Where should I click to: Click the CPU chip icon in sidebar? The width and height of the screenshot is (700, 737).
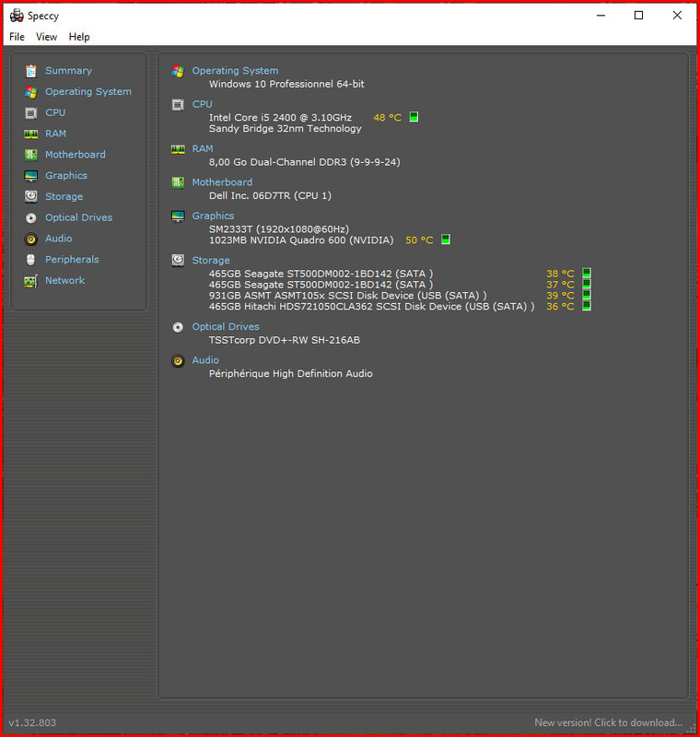[x=31, y=112]
